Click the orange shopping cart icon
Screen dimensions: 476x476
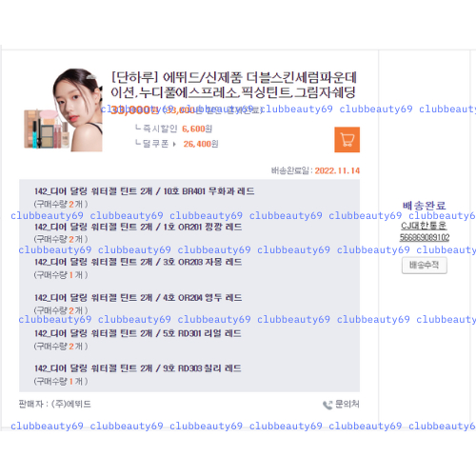tap(347, 140)
